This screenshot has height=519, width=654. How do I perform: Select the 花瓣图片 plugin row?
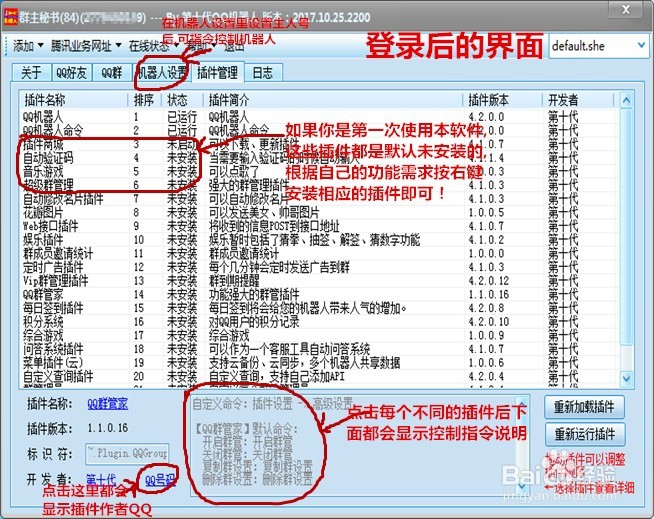pos(319,212)
